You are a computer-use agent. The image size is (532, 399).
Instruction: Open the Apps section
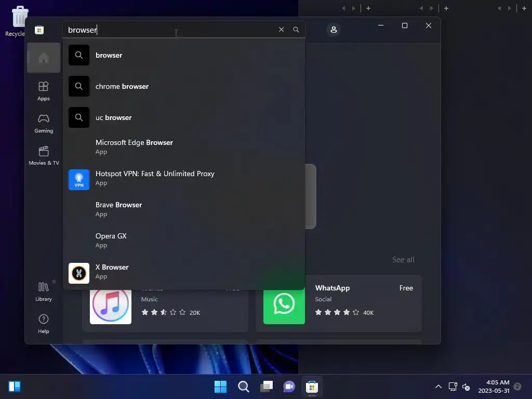pos(44,91)
